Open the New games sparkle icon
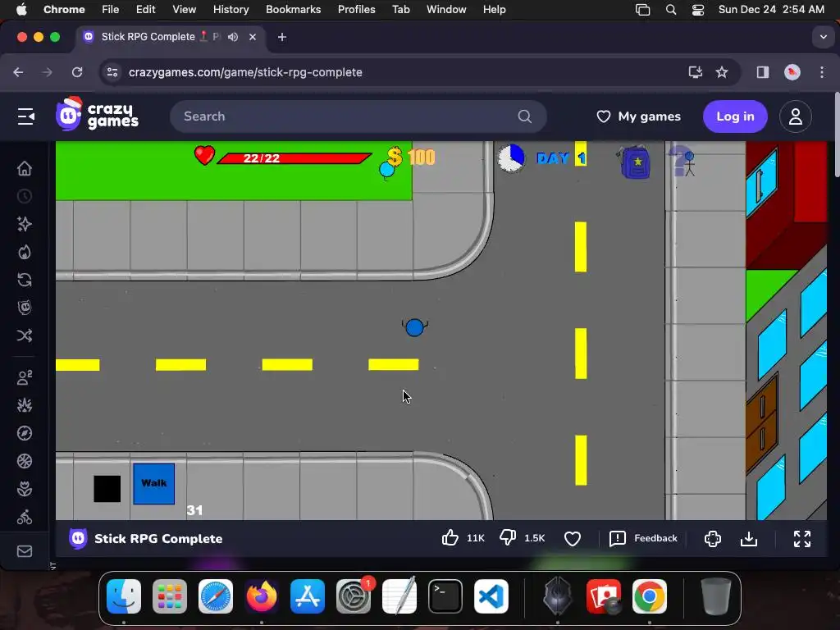This screenshot has height=630, width=840. [24, 224]
